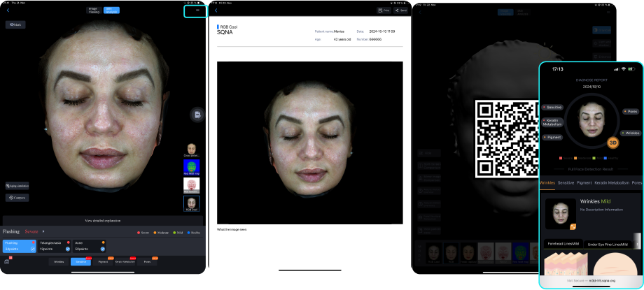Open the Wrinkles face thumbnail on the phone
The width and height of the screenshot is (644, 290).
[x=561, y=214]
